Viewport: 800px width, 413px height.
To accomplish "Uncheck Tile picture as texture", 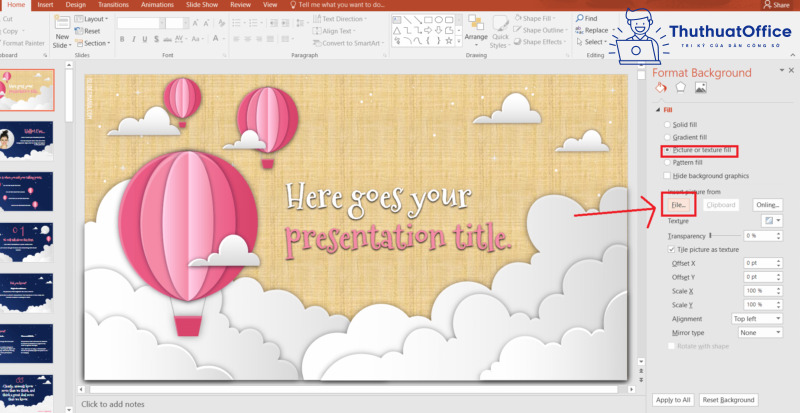I will [x=670, y=248].
